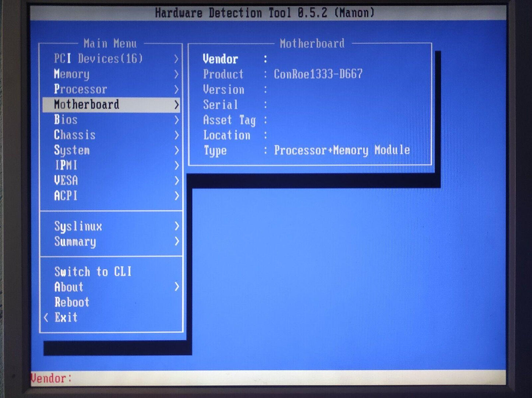This screenshot has width=532, height=398.
Task: Expand the ACPI submenu arrow
Action: [x=176, y=196]
